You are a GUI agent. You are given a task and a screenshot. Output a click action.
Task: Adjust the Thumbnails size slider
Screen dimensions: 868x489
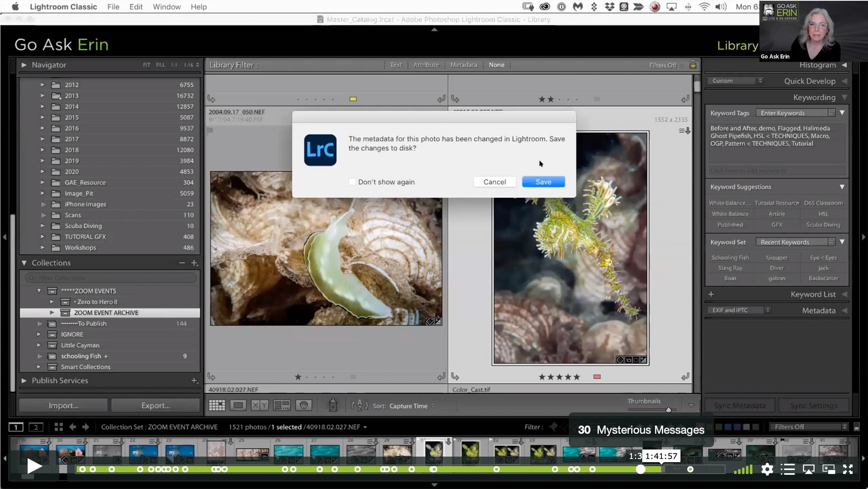pyautogui.click(x=669, y=410)
